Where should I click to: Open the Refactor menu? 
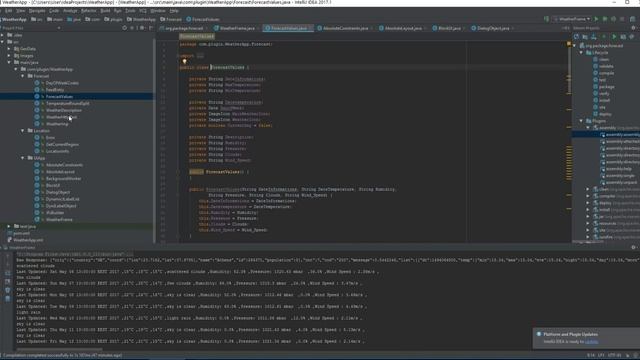tap(88, 11)
